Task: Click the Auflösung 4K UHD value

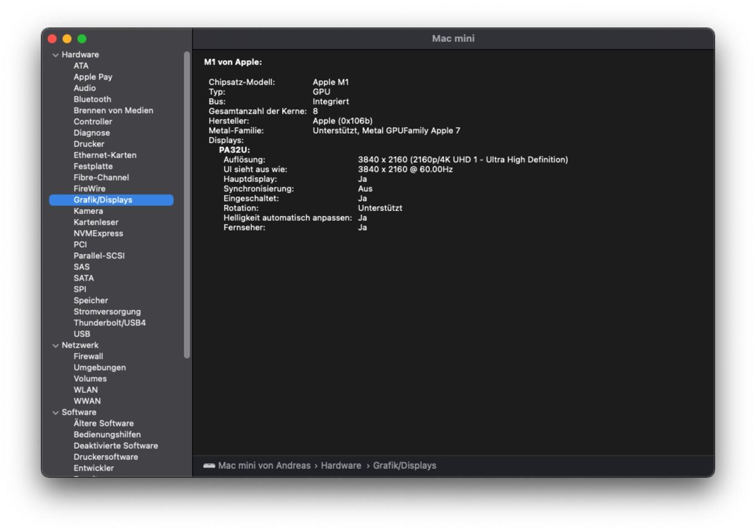Action: 463,160
